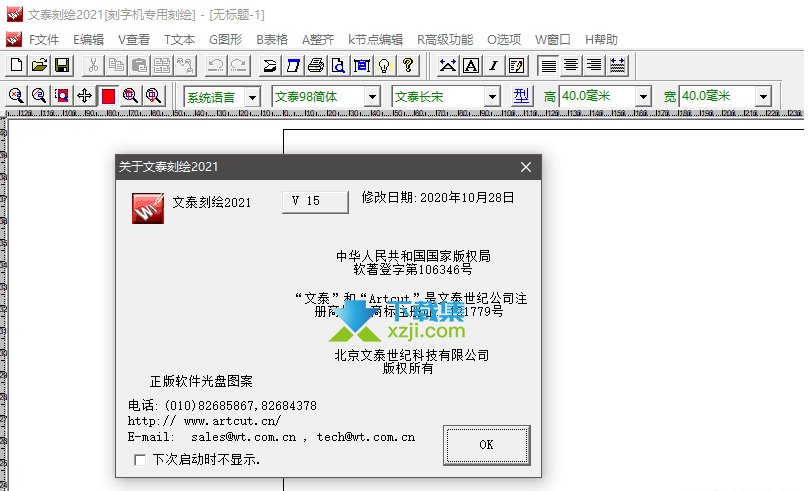Click the undo arrow icon
Viewport: 809px width, 491px height.
tap(215, 66)
